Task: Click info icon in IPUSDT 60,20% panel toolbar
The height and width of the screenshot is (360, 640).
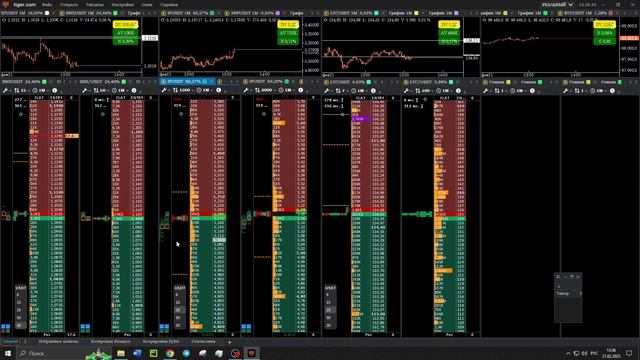Action: tap(300, 90)
